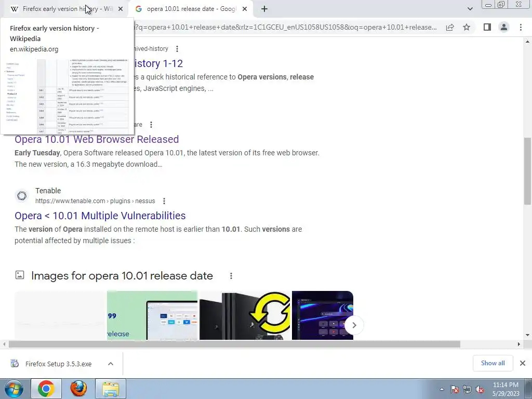Select the opera 10.01 release date tab
Viewport: 532px width, 399px height.
[191, 9]
